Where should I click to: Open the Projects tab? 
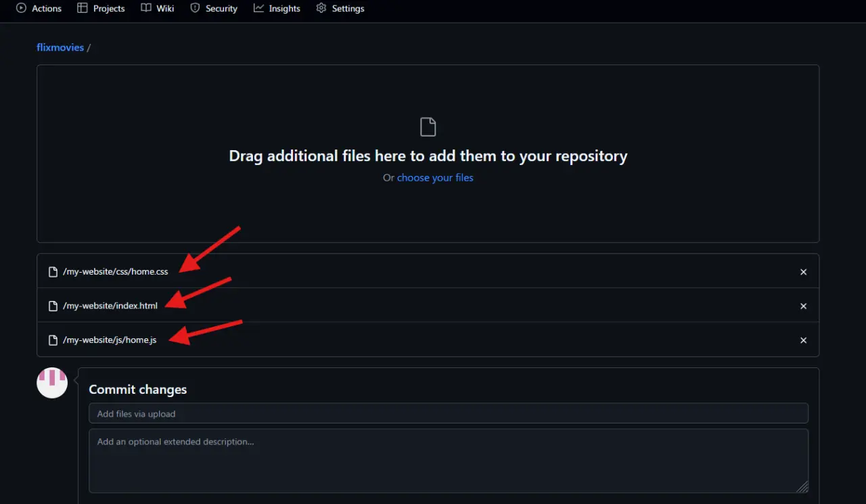(101, 9)
